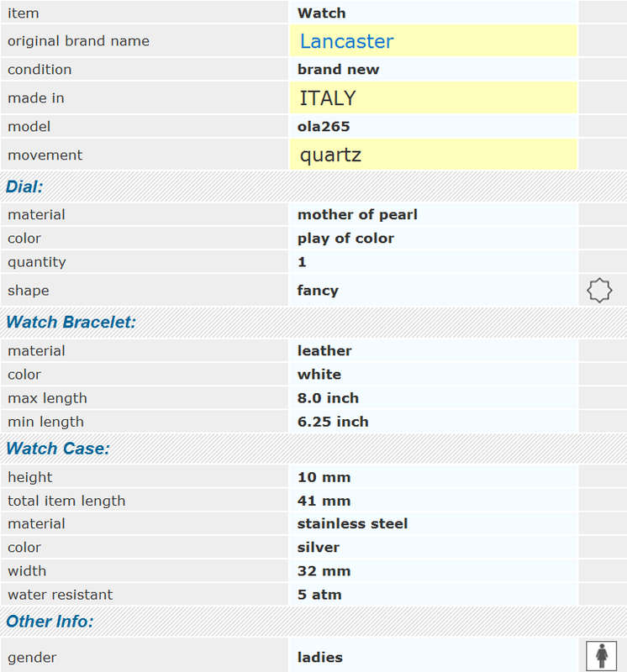Click the fancy dial shape icon

click(599, 290)
